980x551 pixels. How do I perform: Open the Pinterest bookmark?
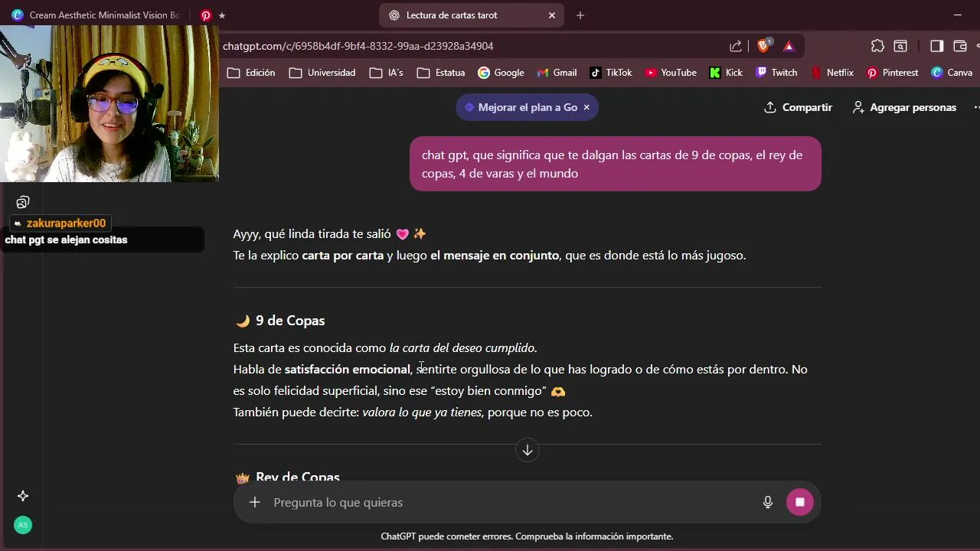tap(892, 73)
